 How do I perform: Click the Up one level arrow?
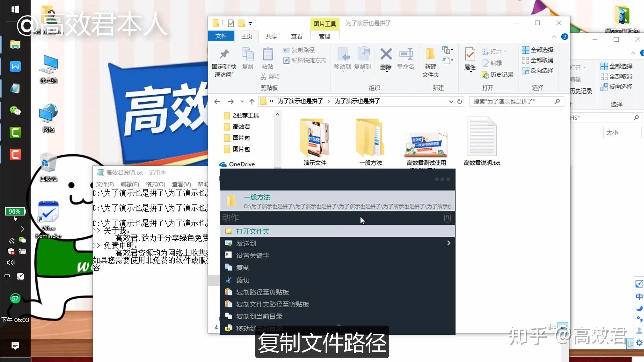(252, 101)
